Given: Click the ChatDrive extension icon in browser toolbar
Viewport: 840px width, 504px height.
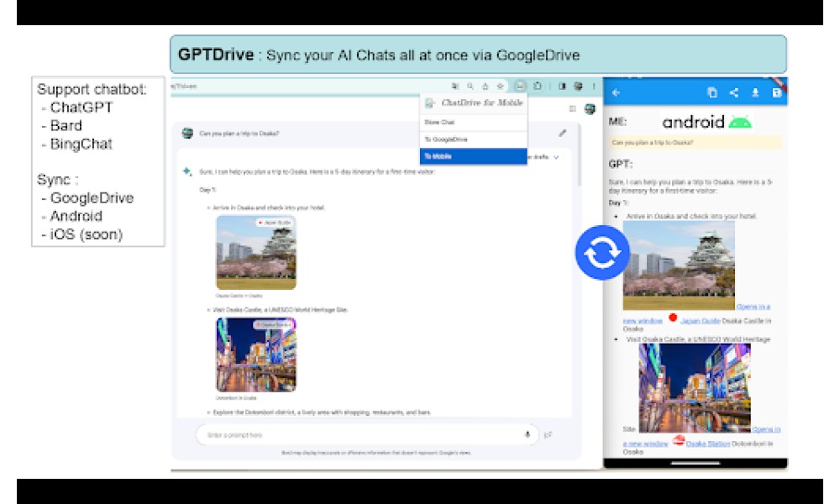Looking at the screenshot, I should coord(520,86).
